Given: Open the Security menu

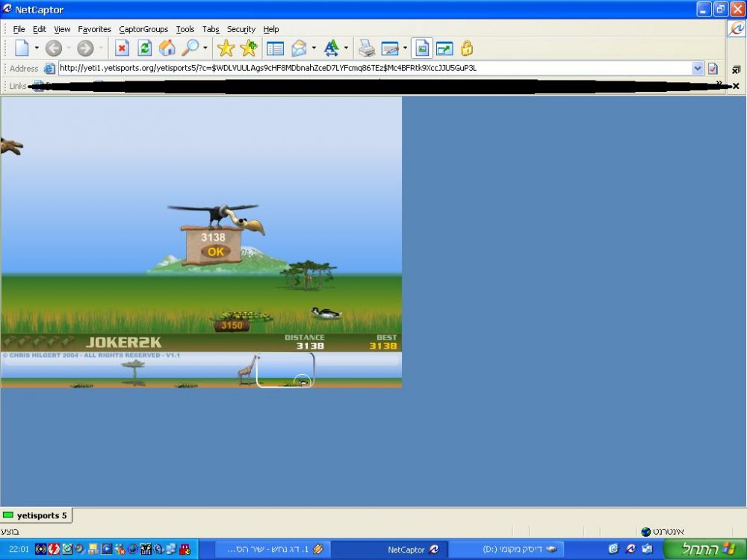Looking at the screenshot, I should coord(241,30).
